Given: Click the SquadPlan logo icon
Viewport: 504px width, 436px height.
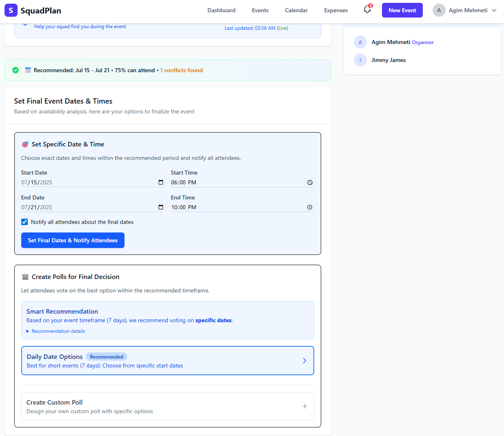Looking at the screenshot, I should click(11, 10).
